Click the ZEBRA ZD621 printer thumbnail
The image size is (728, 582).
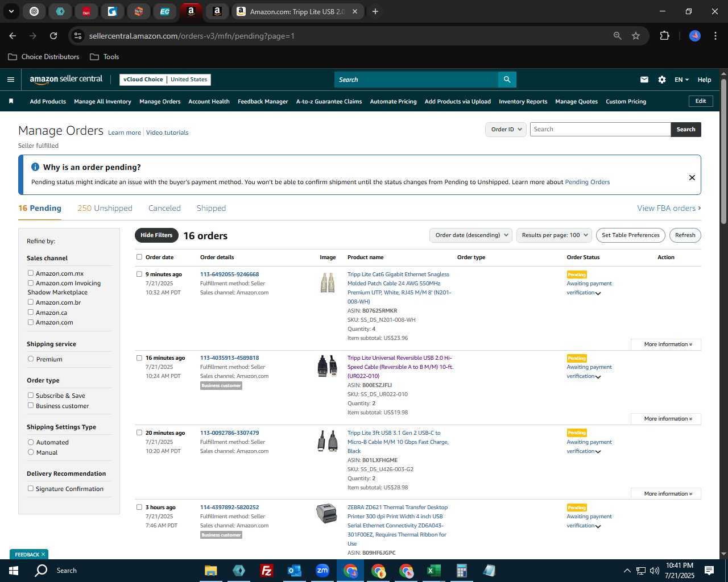[x=326, y=514]
